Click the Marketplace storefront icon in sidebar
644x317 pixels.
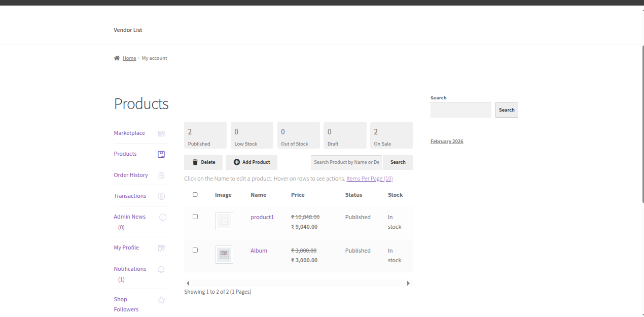161,133
